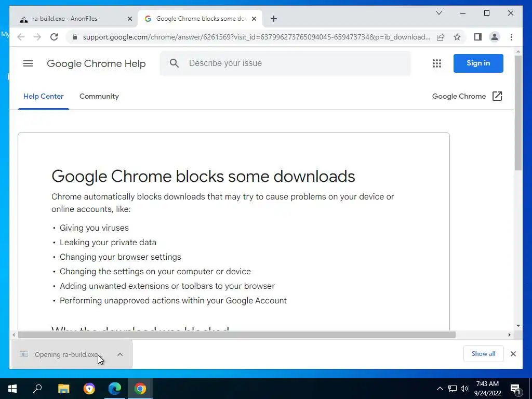Click the browser Forward arrow
The image size is (532, 399).
pos(37,37)
